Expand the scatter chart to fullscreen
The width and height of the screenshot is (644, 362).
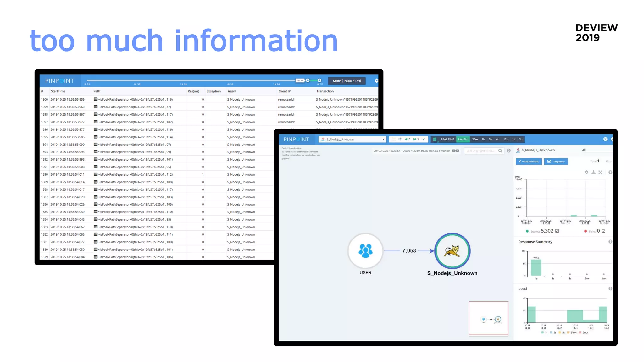coord(600,172)
